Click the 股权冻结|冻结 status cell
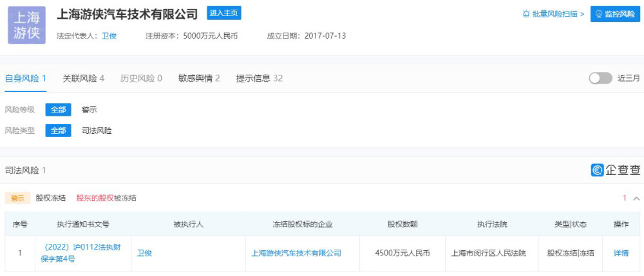Viewport: 644px width, 276px height. [571, 253]
